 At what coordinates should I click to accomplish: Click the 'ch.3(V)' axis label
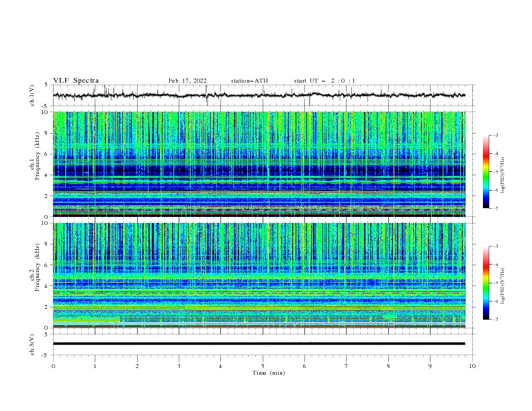pos(32,345)
